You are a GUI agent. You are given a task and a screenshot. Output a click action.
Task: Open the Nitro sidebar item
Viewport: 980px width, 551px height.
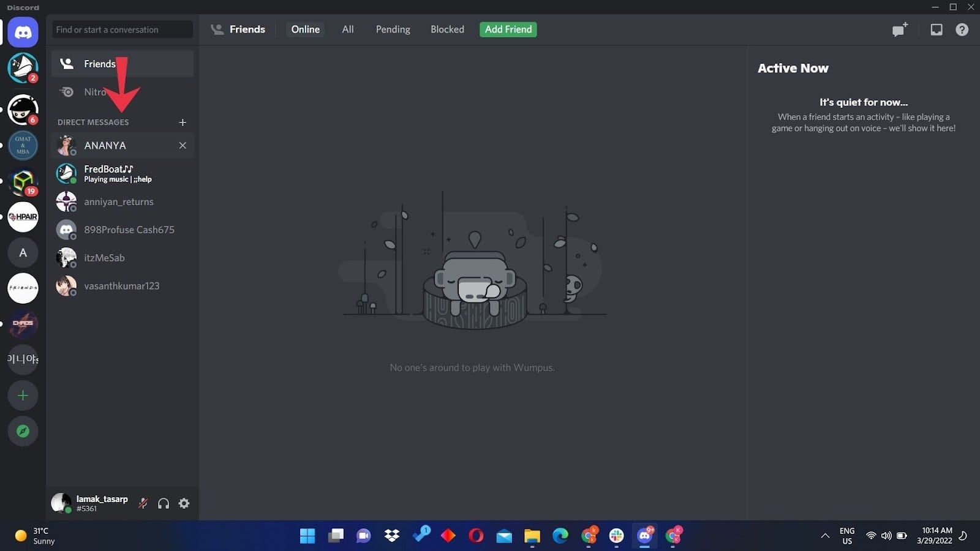click(123, 92)
